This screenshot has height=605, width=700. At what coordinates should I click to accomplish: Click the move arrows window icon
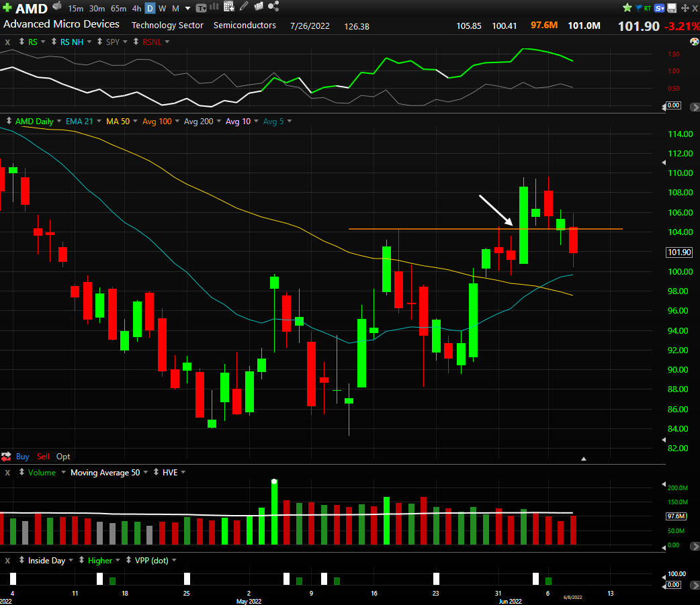coord(685,8)
